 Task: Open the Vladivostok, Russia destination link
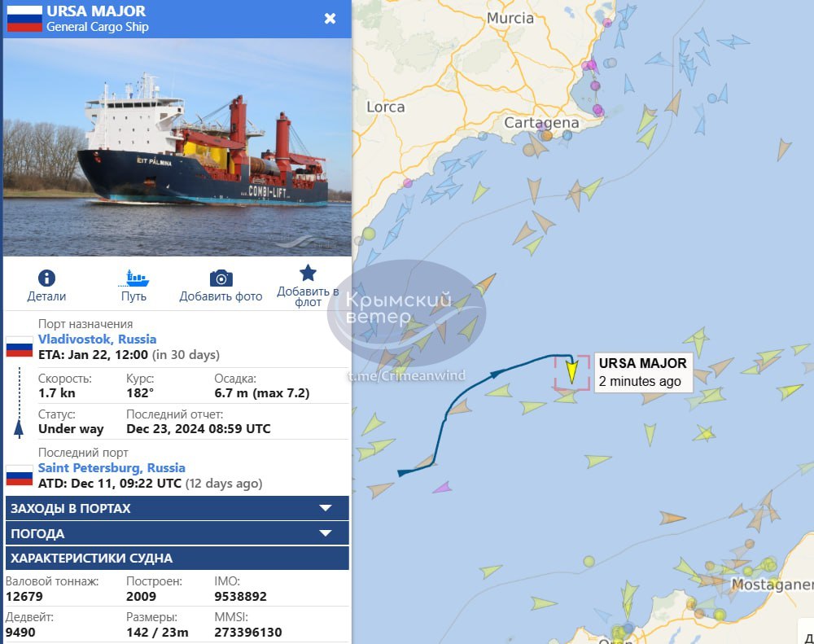coord(97,340)
